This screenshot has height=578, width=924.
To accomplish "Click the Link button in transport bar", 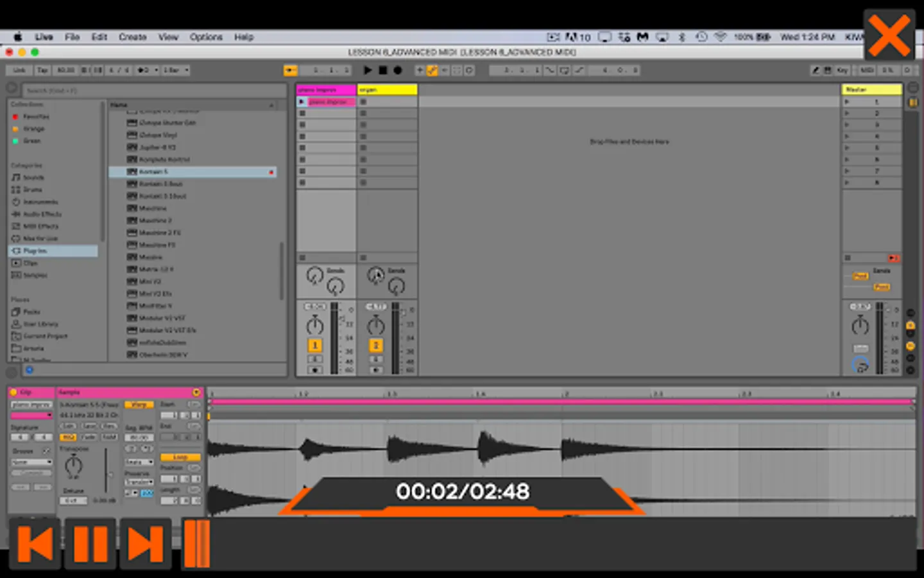I will [20, 70].
